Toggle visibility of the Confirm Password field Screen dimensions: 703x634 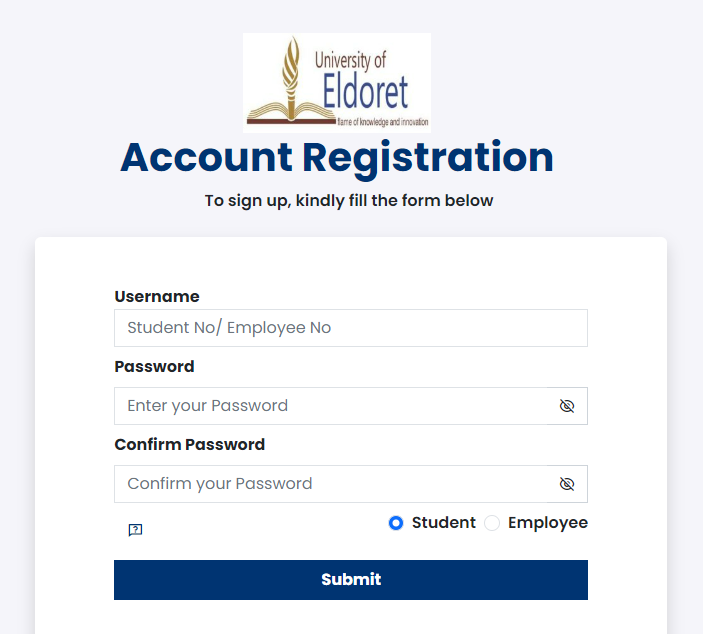coord(567,484)
